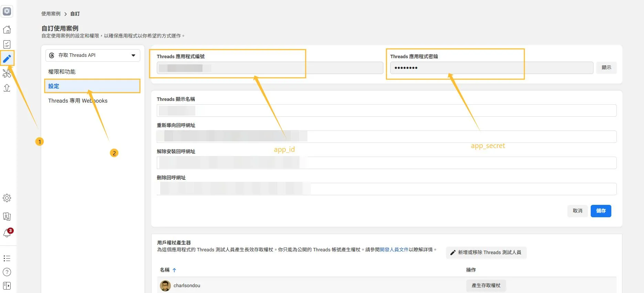Open the 開發人員文件 link
This screenshot has width=644, height=293.
(x=394, y=250)
